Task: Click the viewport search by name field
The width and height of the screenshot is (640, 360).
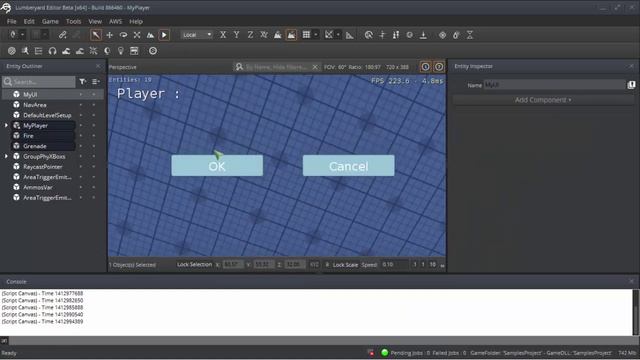Action: click(x=276, y=67)
